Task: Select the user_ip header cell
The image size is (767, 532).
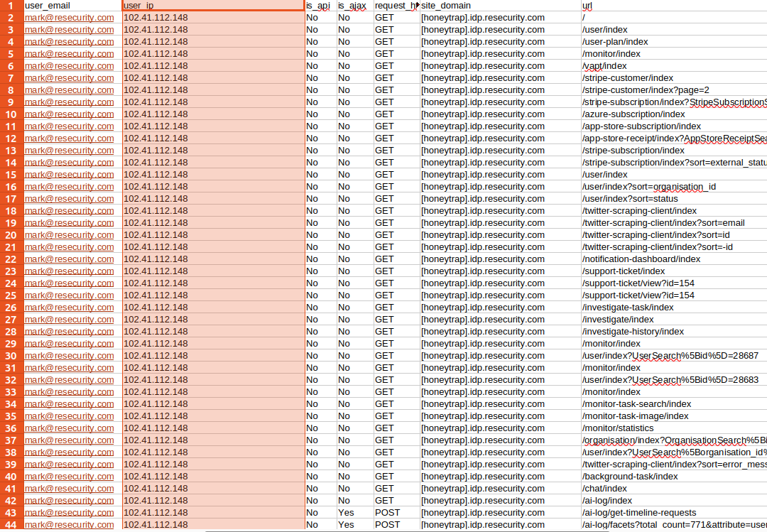Action: click(x=213, y=6)
